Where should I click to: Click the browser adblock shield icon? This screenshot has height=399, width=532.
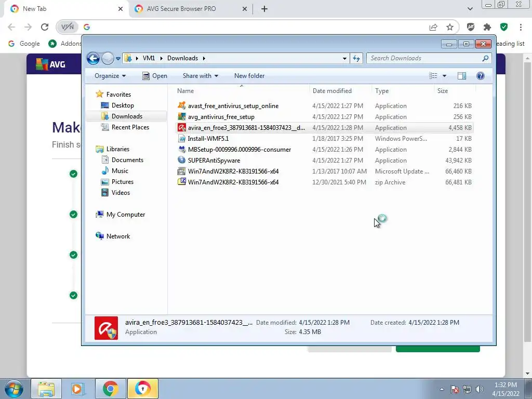471,27
